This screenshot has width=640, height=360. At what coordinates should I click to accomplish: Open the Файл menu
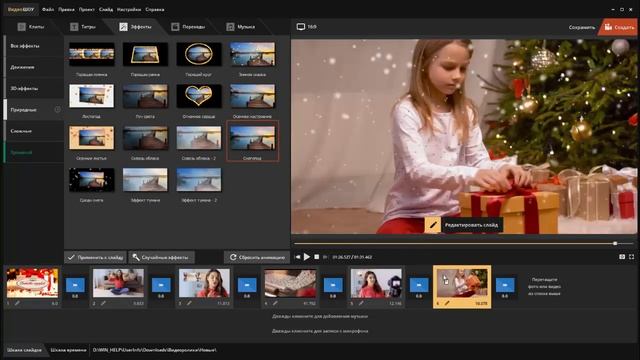point(48,9)
